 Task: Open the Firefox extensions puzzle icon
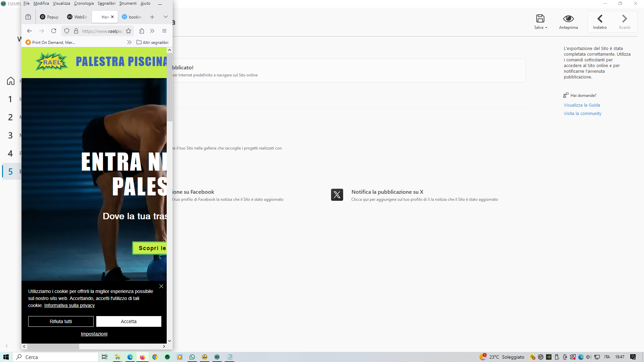[x=142, y=31]
